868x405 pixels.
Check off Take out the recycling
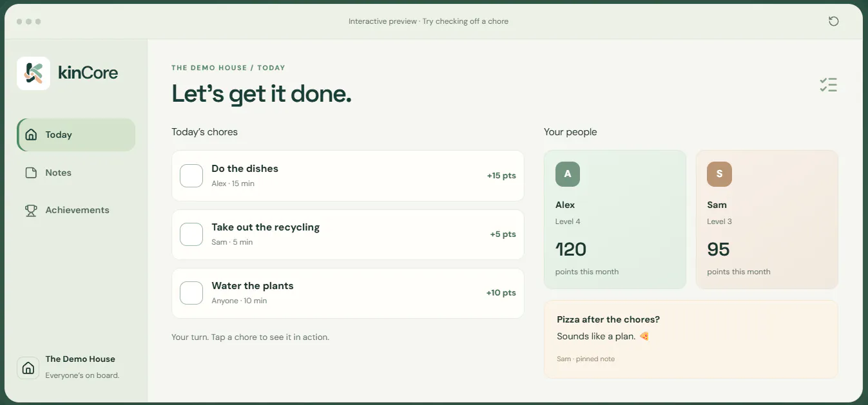[x=191, y=234]
